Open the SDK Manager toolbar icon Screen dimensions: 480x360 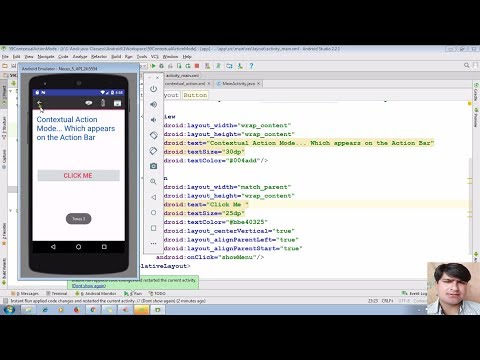tap(240, 66)
